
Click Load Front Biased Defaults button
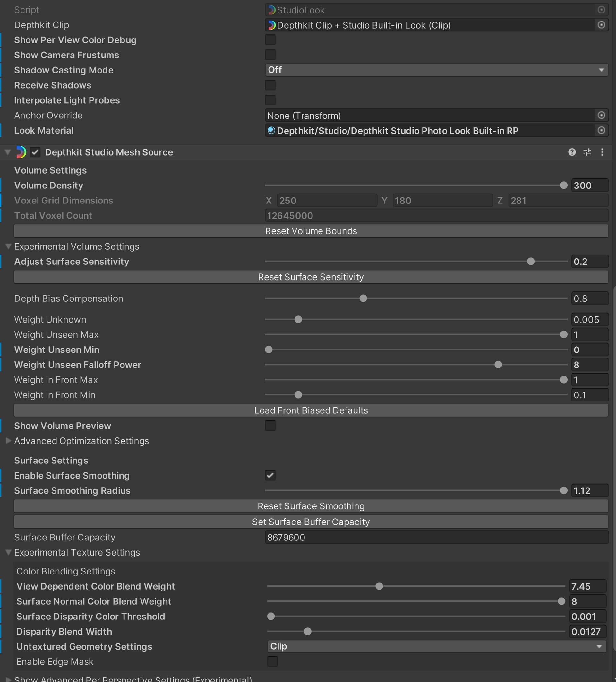click(x=311, y=410)
